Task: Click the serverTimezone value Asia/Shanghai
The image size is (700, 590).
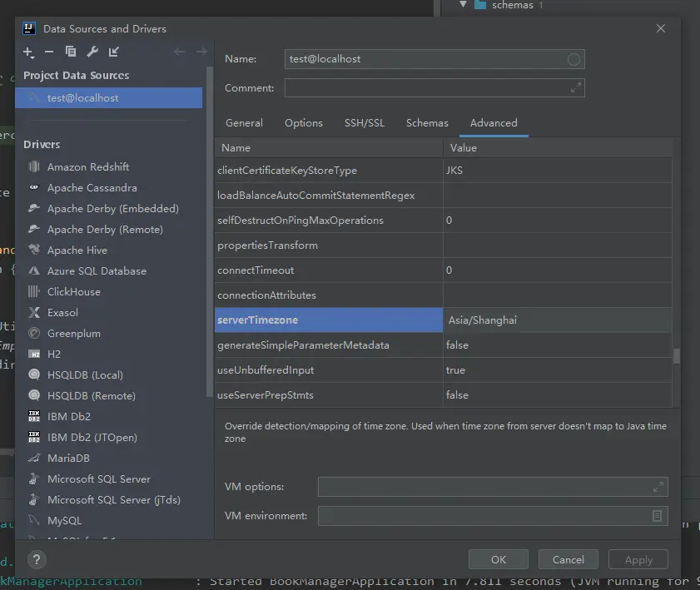Action: [x=483, y=320]
